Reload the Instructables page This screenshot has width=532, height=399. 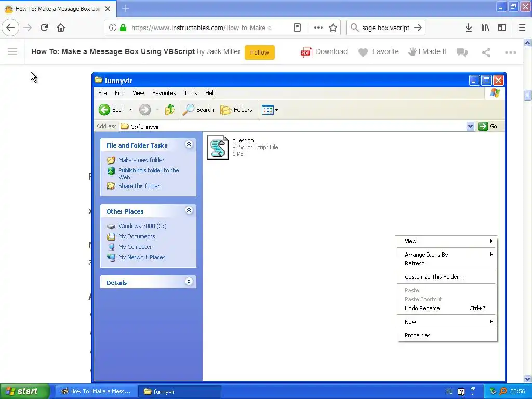[x=44, y=28]
